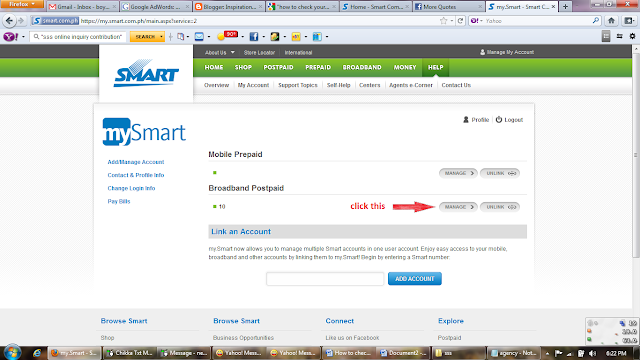
Task: Click UNLINK for Mobile Prepaid account
Action: (500, 173)
